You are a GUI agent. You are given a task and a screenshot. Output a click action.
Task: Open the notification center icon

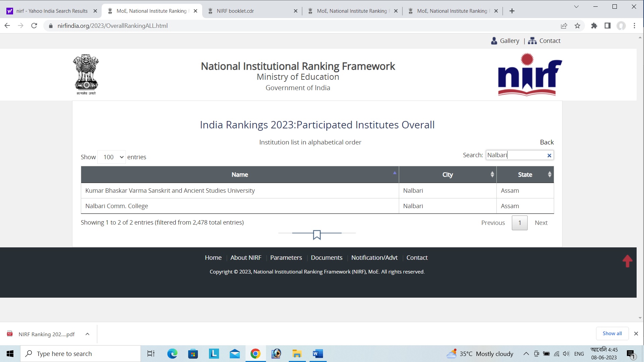coord(631,354)
